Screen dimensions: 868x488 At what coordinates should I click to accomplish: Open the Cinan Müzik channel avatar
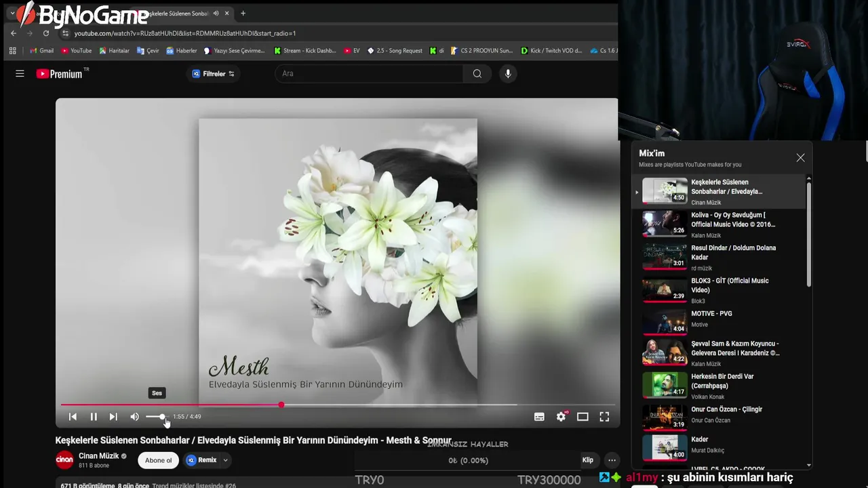click(64, 460)
